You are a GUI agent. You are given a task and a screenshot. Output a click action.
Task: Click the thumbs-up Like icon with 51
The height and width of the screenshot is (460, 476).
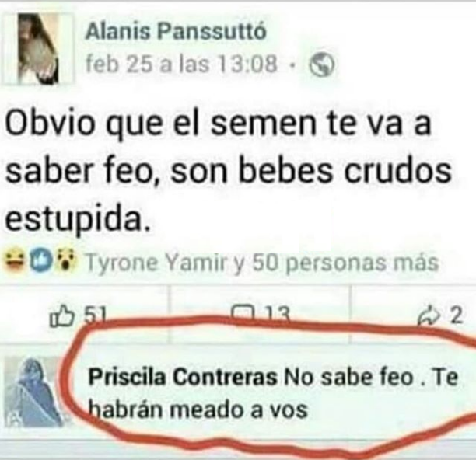tap(61, 316)
